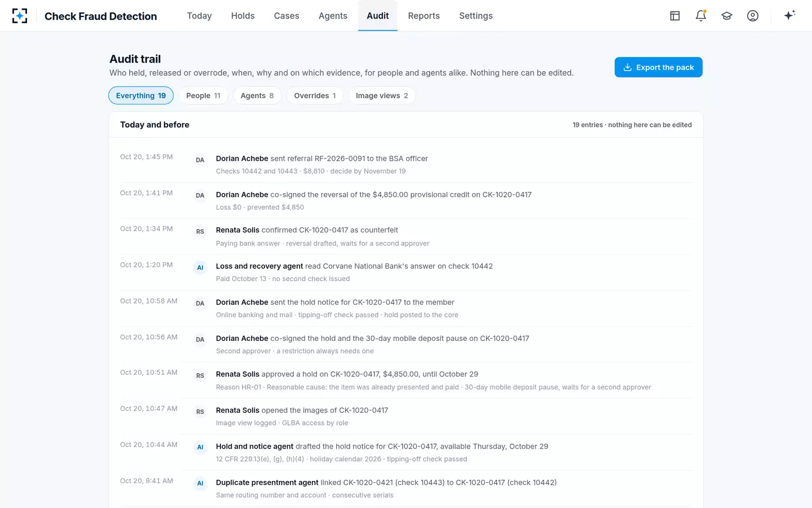Switch to the Holds tab

pos(243,16)
